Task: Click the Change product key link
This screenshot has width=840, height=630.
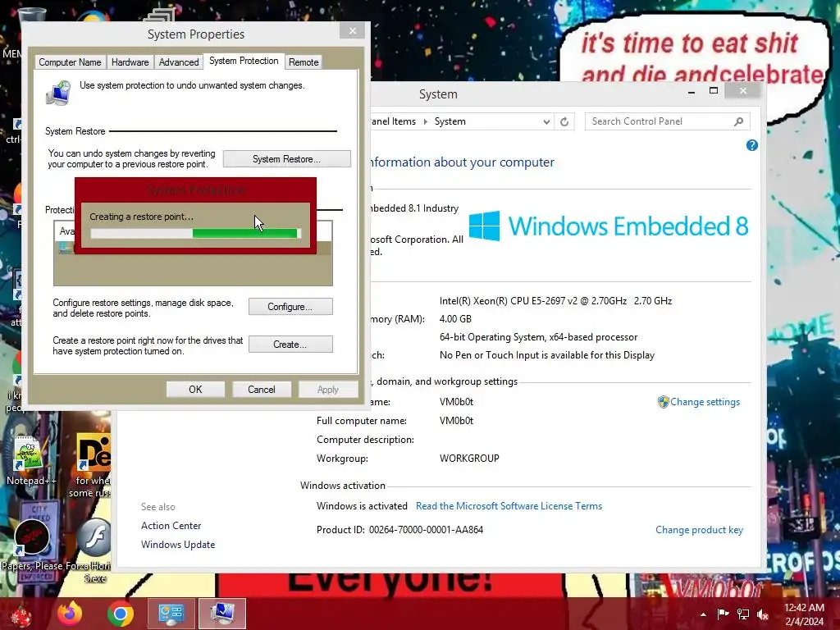Action: (x=699, y=530)
